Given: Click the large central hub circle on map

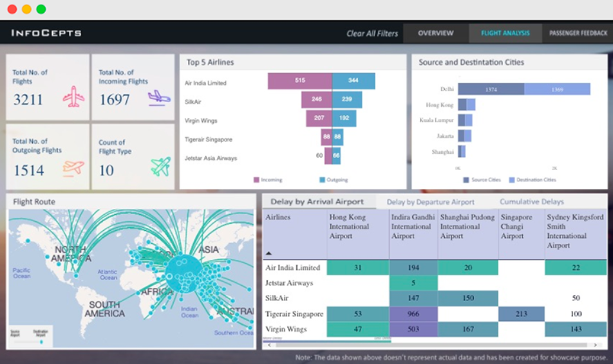Looking at the screenshot, I should [184, 274].
